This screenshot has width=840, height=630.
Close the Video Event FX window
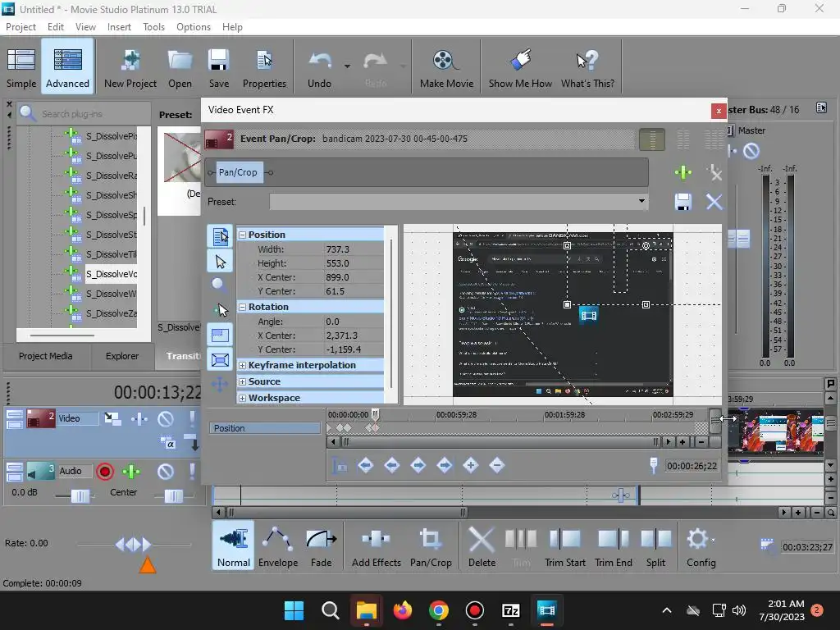[x=719, y=111]
